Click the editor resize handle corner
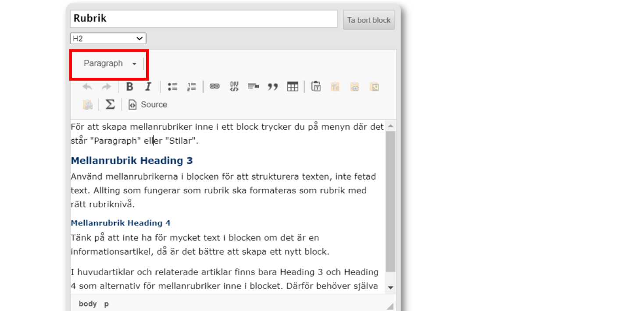This screenshot has height=311, width=644. tap(390, 306)
